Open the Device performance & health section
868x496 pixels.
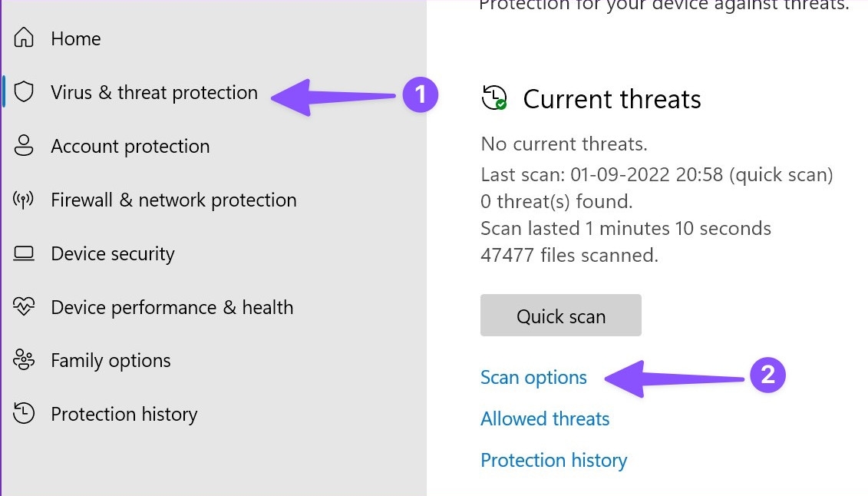click(172, 307)
